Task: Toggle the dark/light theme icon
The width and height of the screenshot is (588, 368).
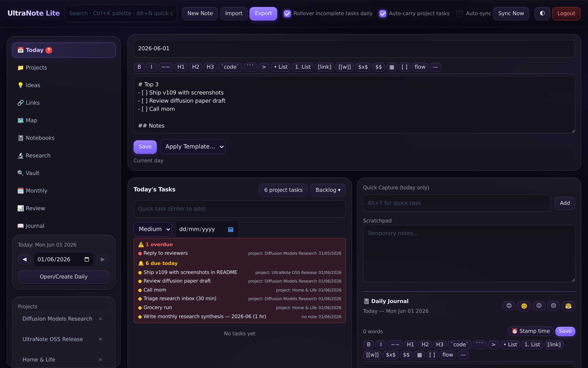Action: point(542,13)
